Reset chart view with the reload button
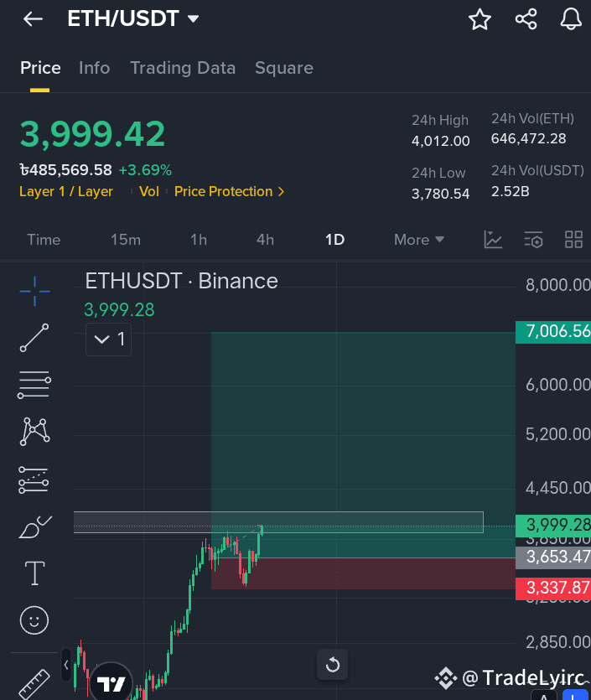 [333, 665]
